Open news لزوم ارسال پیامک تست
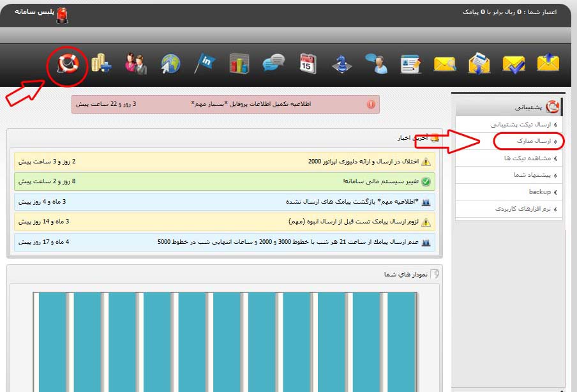Viewport: 577px width, 392px height. pyautogui.click(x=225, y=222)
